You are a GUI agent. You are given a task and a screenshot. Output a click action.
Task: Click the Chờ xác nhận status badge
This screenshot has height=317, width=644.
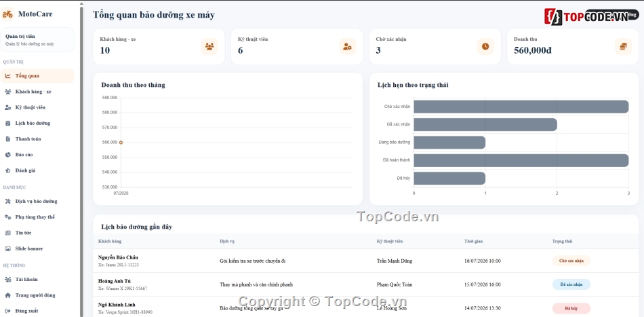tap(571, 261)
